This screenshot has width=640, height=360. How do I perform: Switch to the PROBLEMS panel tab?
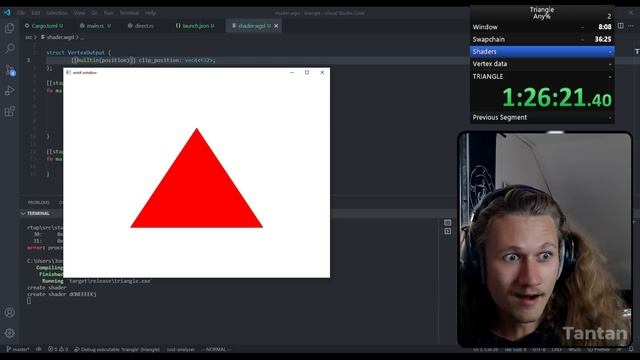[38, 202]
